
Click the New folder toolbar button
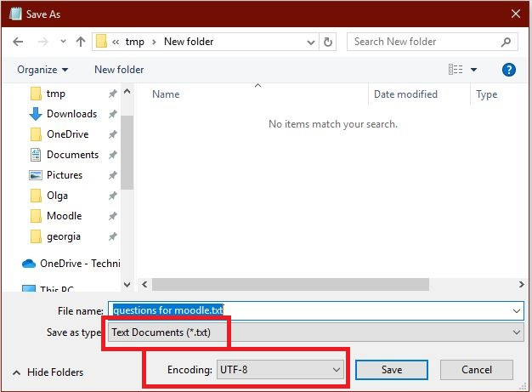coord(119,70)
